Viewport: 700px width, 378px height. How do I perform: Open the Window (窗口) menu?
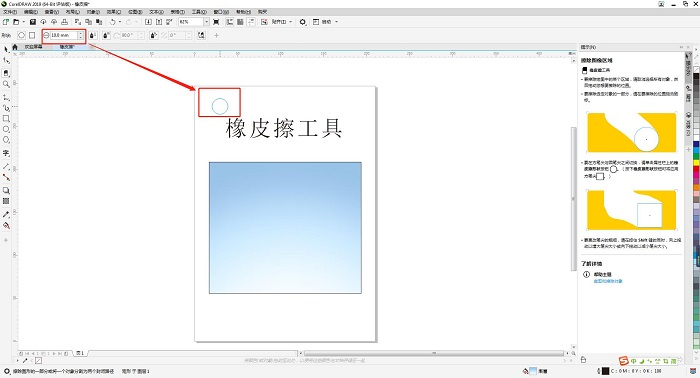tap(221, 12)
